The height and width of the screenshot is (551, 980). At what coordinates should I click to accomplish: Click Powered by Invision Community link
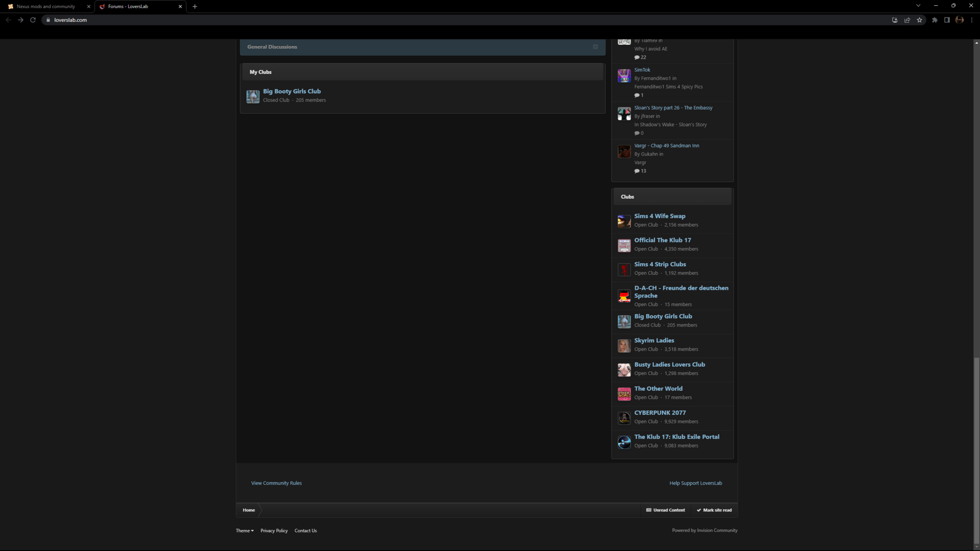click(x=704, y=531)
